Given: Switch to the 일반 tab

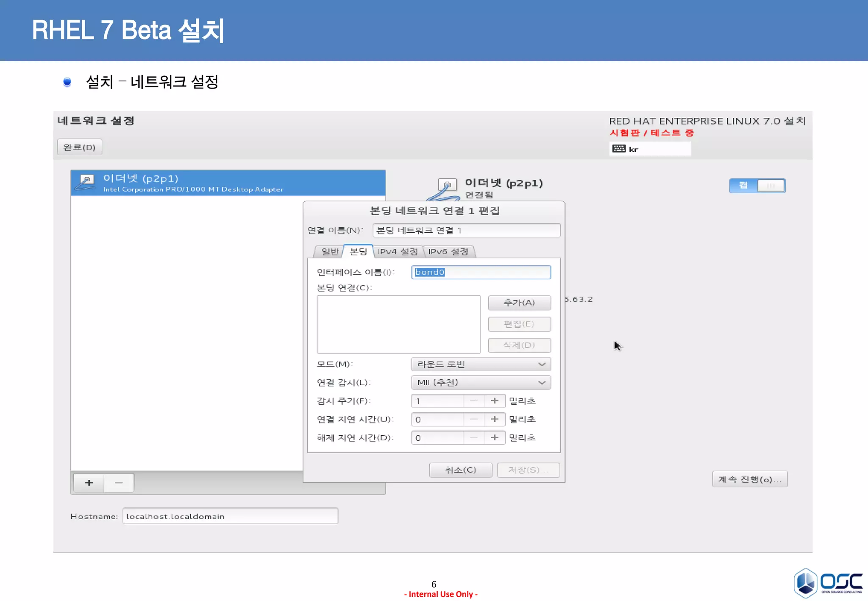Looking at the screenshot, I should (x=329, y=252).
